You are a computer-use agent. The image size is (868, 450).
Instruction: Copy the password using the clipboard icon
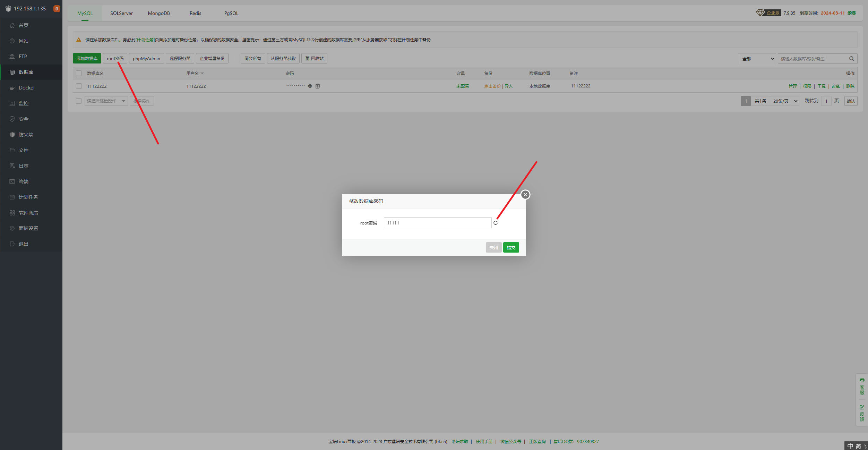click(318, 86)
